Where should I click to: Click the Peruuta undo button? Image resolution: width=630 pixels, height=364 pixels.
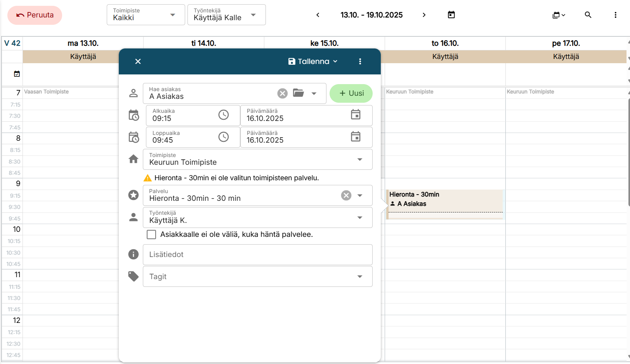(x=35, y=15)
